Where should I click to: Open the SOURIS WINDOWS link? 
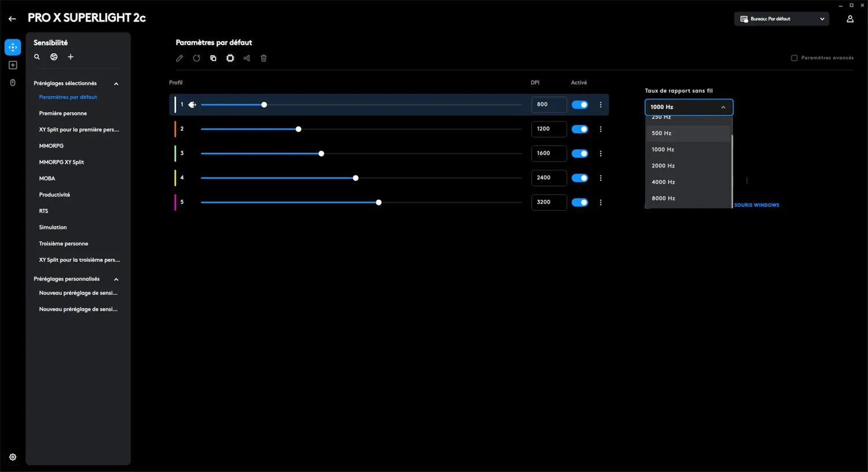tap(757, 205)
